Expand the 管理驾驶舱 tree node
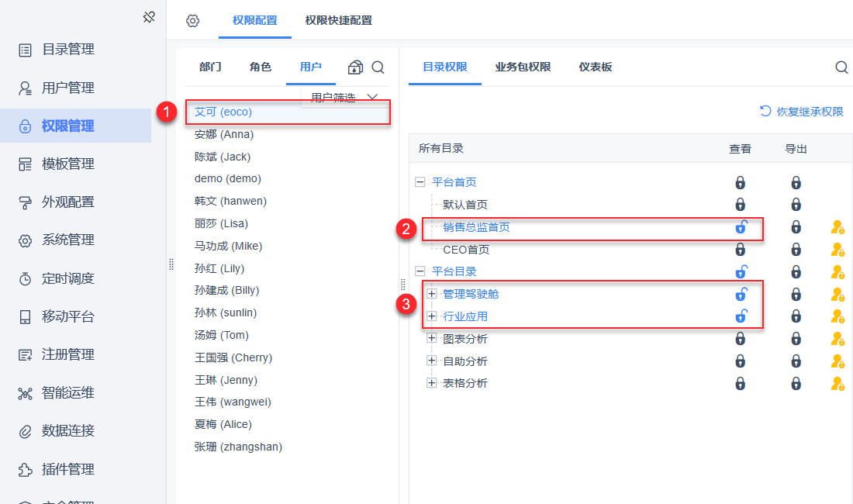 pos(432,294)
